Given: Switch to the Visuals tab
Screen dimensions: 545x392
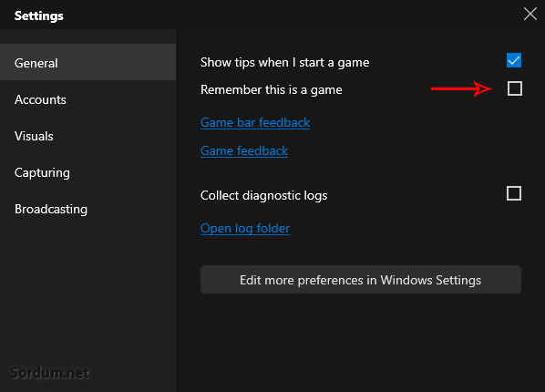Looking at the screenshot, I should click(x=87, y=136).
